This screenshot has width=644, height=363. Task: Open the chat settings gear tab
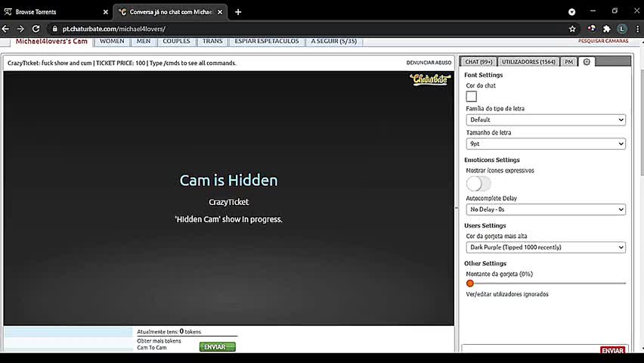[587, 62]
